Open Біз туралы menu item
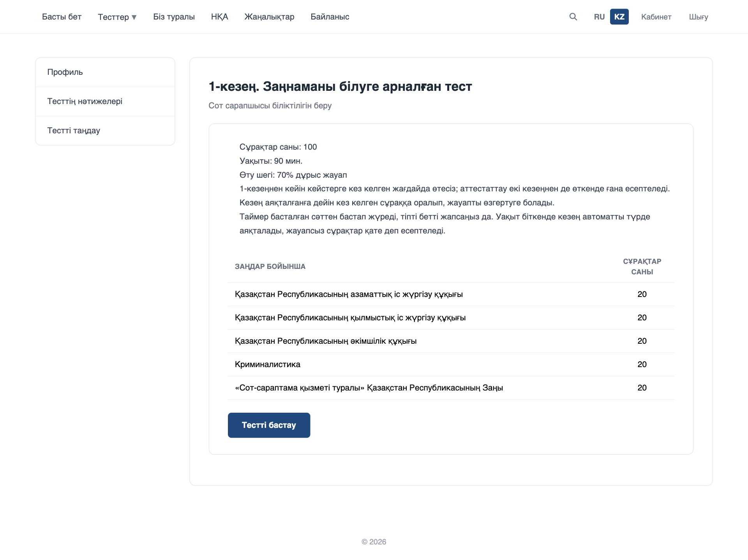Image resolution: width=748 pixels, height=560 pixels. [174, 17]
